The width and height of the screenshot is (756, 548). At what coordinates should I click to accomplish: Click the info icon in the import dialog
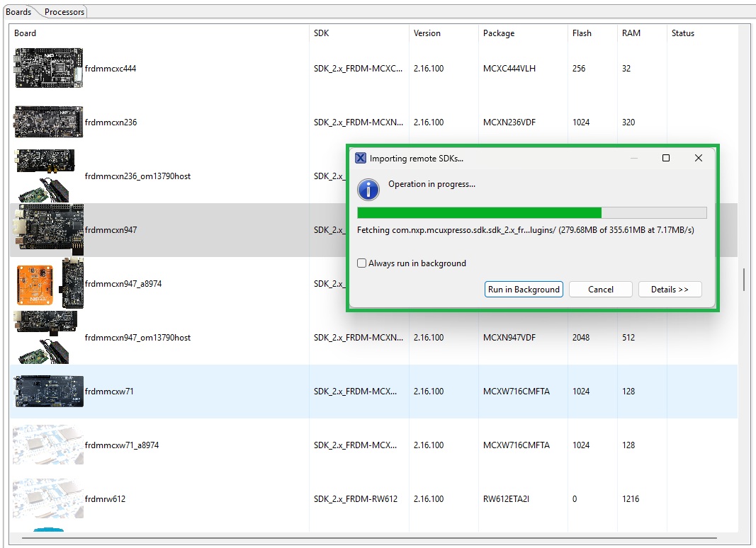coord(368,189)
